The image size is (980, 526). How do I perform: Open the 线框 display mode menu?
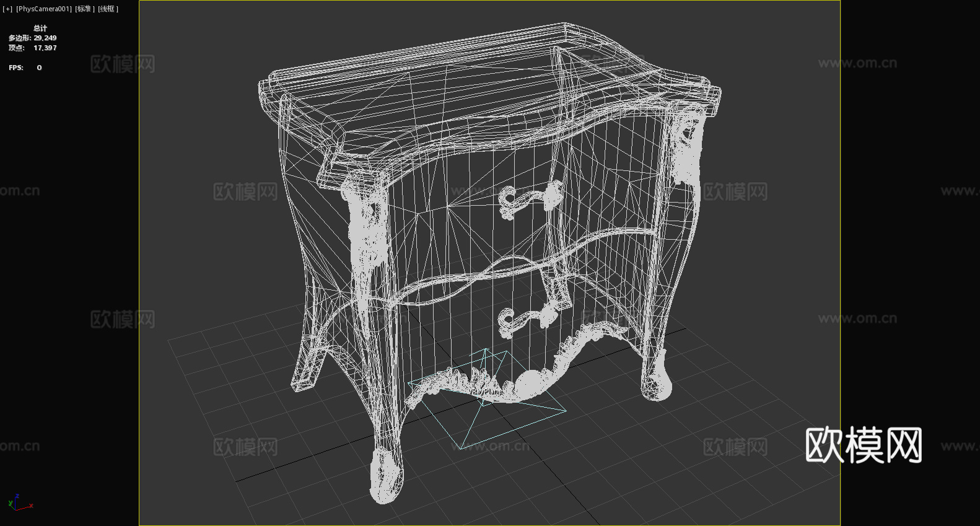[108, 9]
